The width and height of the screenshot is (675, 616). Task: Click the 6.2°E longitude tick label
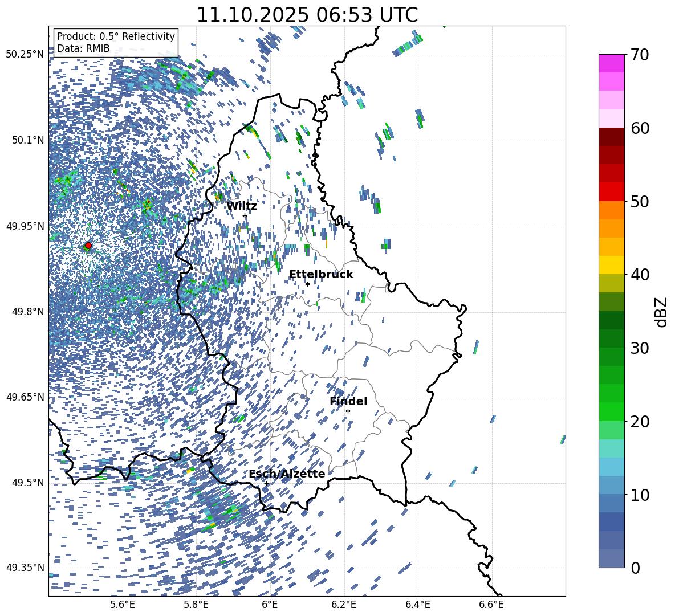[344, 605]
